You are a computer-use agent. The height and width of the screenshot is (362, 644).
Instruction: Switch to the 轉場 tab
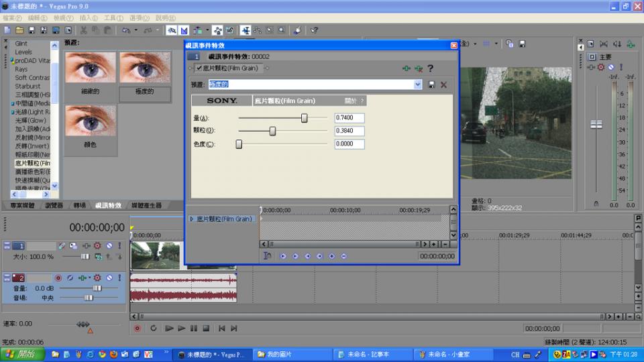click(x=79, y=205)
